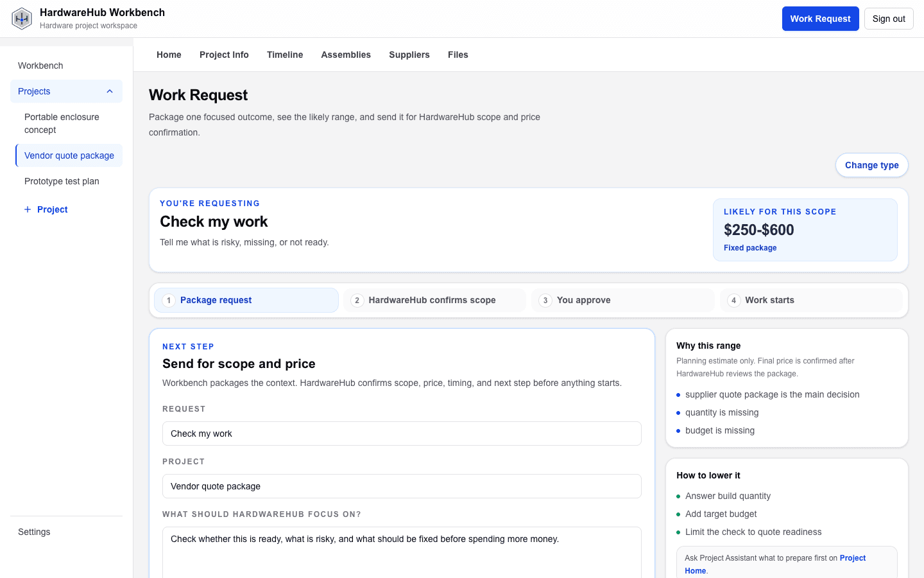Click the plus icon beside Project
Image resolution: width=924 pixels, height=578 pixels.
click(28, 209)
